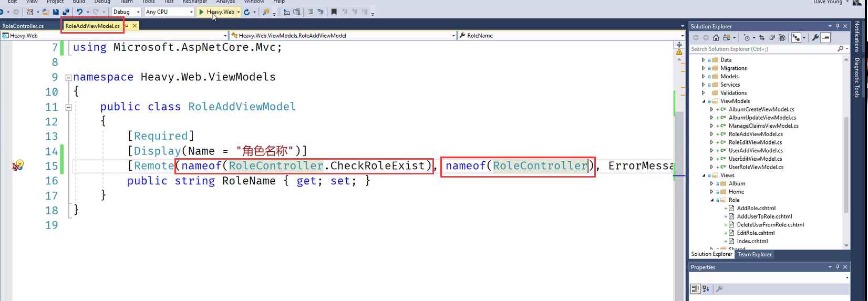The height and width of the screenshot is (301, 868).
Task: Toggle the pin on the RoleAddViewModel.cs tab
Action: [x=126, y=26]
